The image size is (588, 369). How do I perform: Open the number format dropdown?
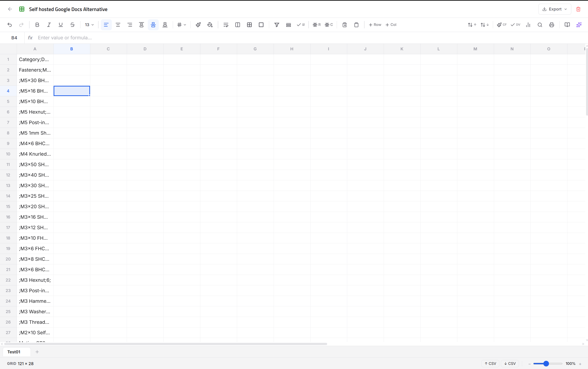tap(182, 25)
